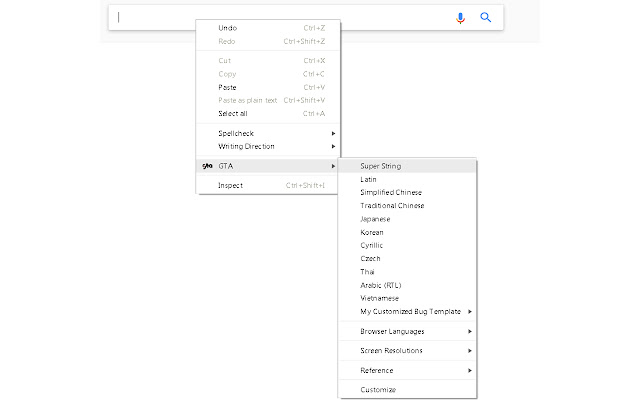Click Select all in context menu
Viewport: 640px width, 400px height.
pyautogui.click(x=233, y=113)
